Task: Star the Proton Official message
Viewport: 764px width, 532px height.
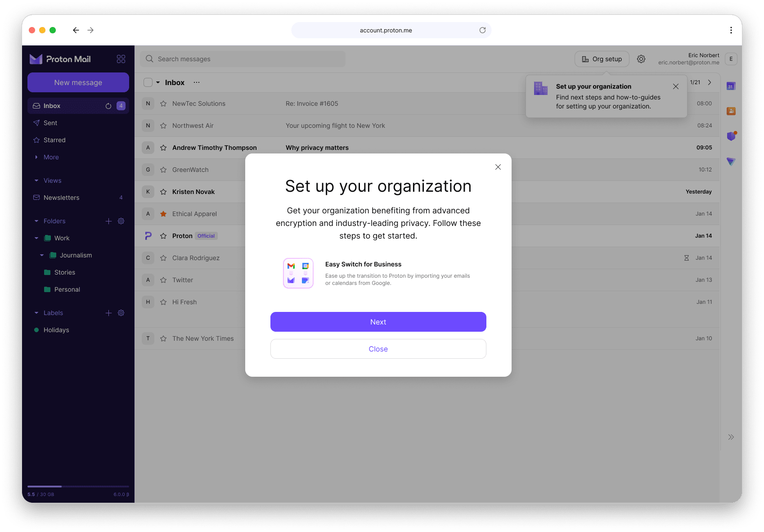Action: [163, 236]
